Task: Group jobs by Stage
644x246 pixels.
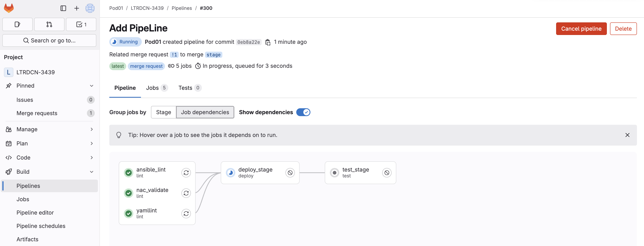Action: [x=164, y=112]
